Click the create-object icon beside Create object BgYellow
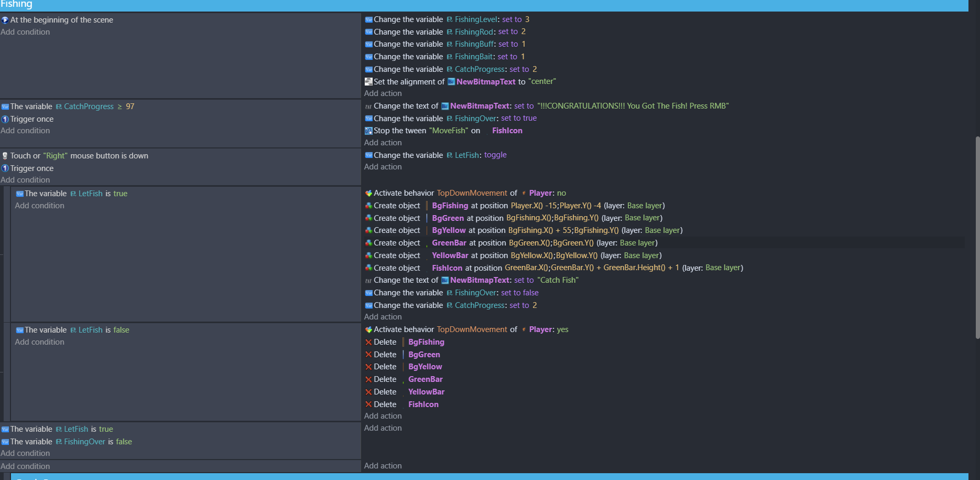 368,230
